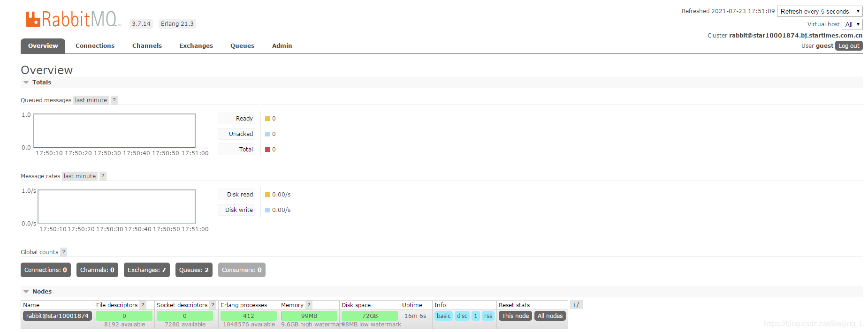
Task: Click the Log out button
Action: 849,45
